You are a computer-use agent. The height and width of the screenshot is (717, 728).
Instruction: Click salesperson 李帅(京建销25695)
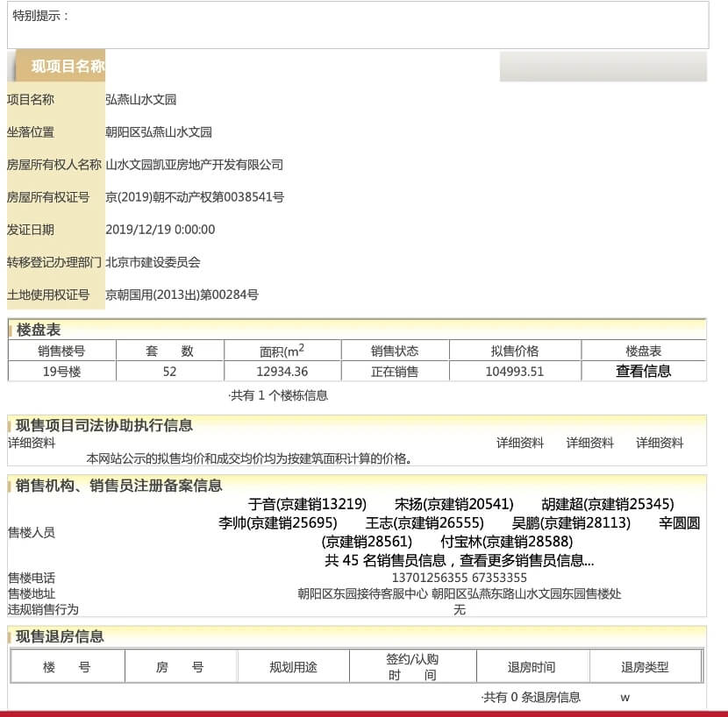(x=277, y=523)
